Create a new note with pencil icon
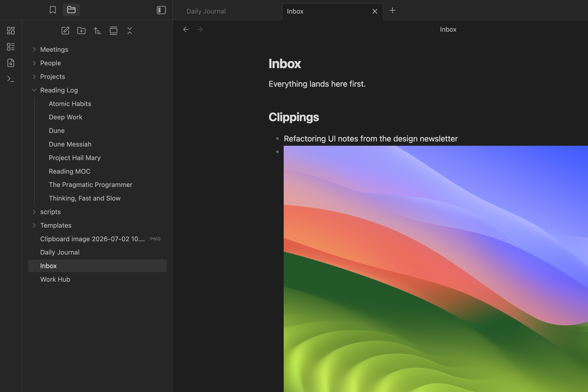 [x=65, y=31]
